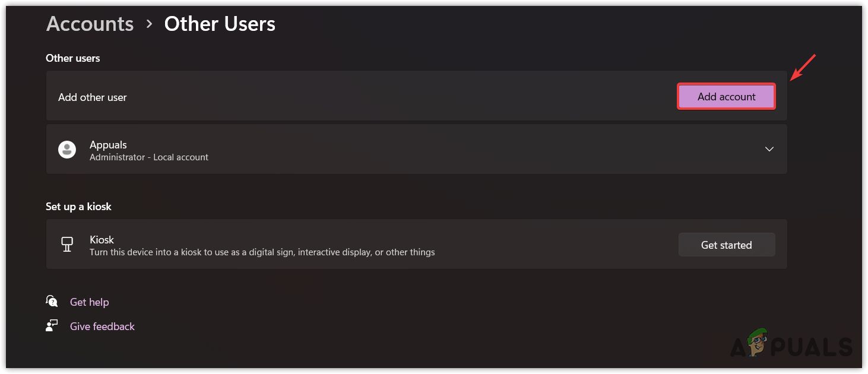Open the Get help link
Viewport: 868px width, 374px height.
pos(89,302)
